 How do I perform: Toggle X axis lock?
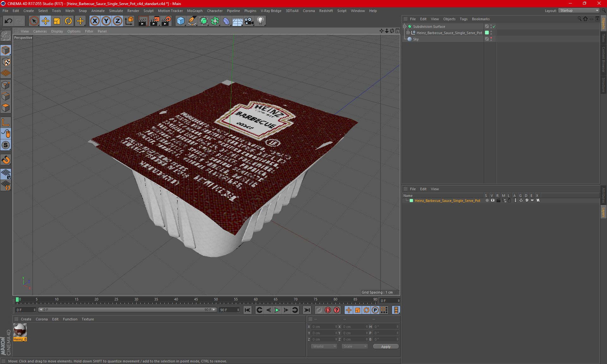[x=95, y=21]
